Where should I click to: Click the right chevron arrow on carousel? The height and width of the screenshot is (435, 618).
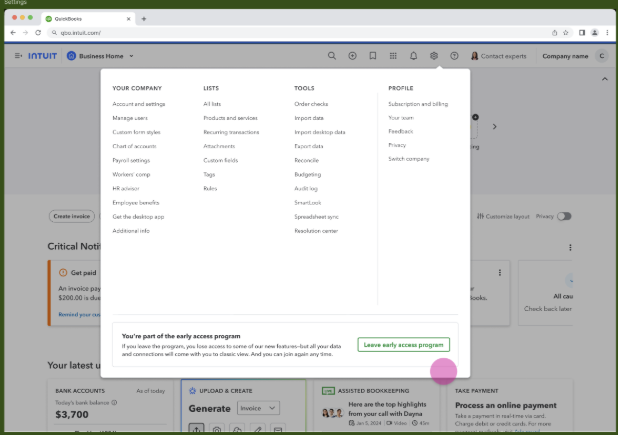click(494, 127)
